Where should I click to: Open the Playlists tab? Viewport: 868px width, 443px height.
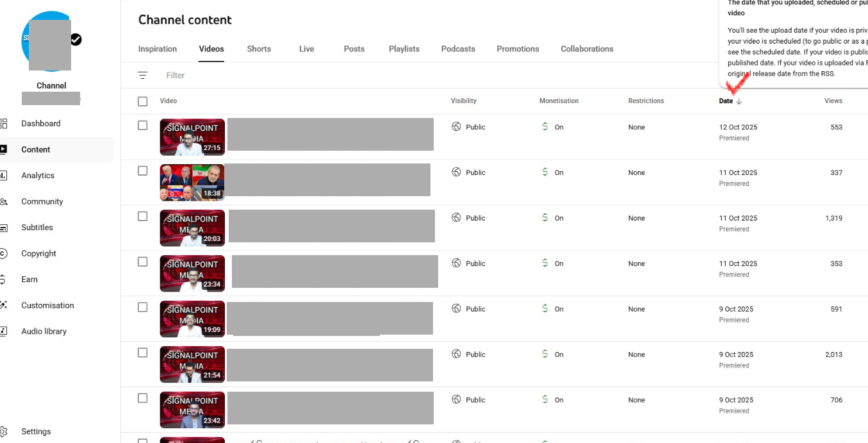pyautogui.click(x=404, y=49)
